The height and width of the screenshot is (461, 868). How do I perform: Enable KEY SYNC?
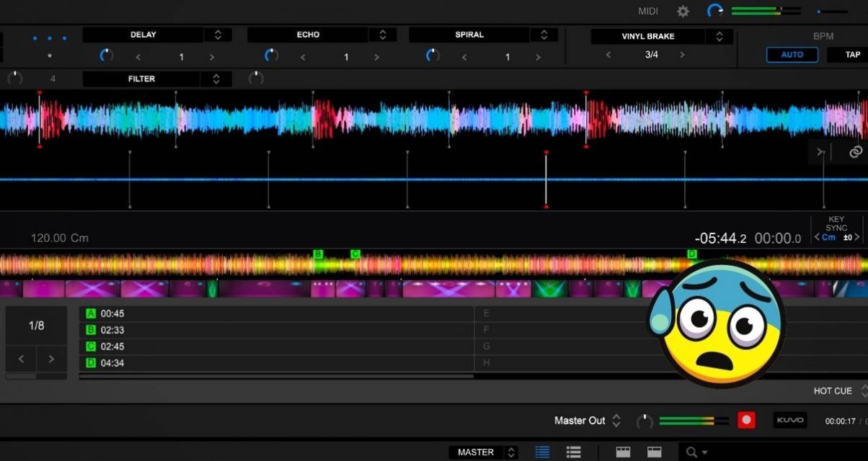(836, 223)
